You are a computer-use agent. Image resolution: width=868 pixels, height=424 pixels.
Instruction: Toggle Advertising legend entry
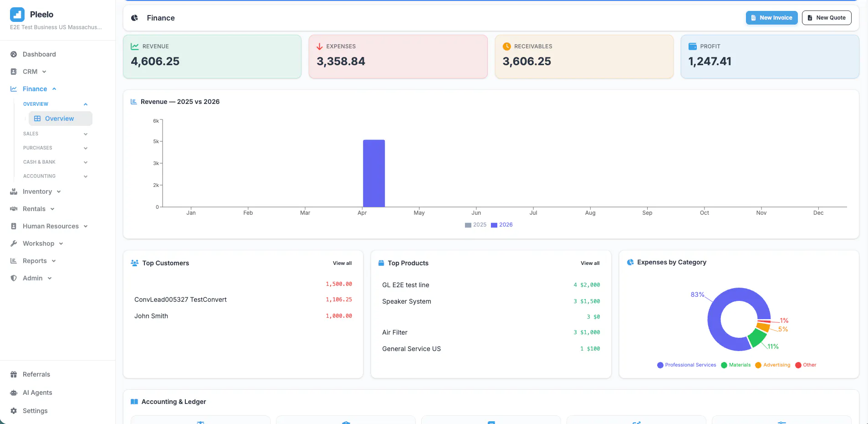[x=773, y=365]
